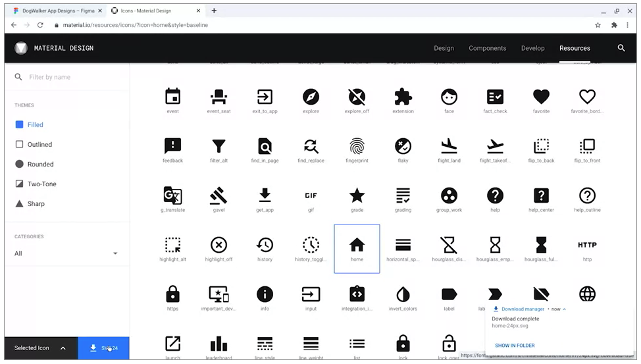Select the filter_alt funnel icon
Screen dimensions: 641x364
218,146
